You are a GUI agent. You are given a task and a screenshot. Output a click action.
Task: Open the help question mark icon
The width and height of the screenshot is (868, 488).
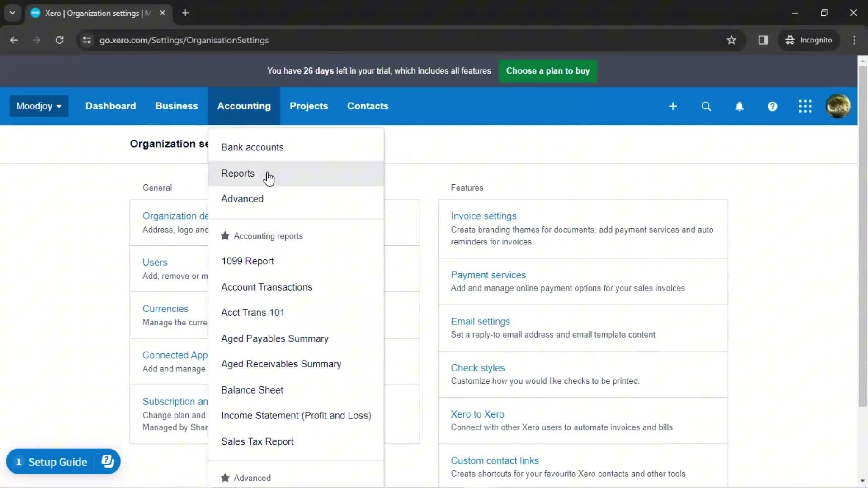[772, 106]
